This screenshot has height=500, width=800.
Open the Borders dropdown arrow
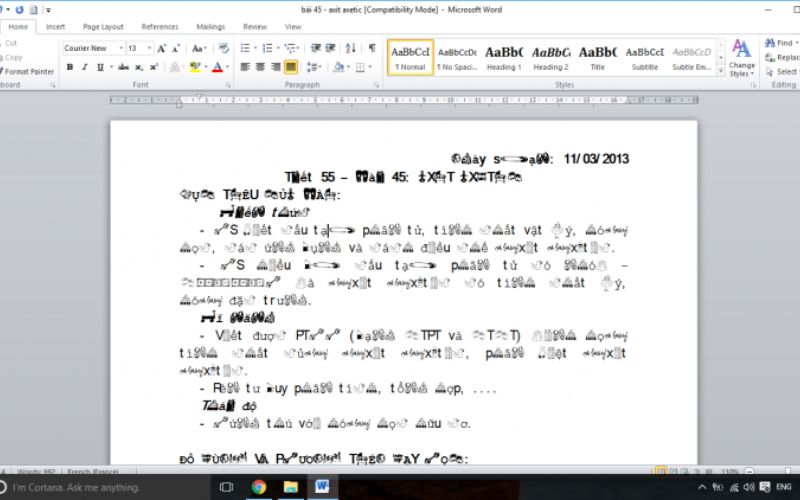370,67
